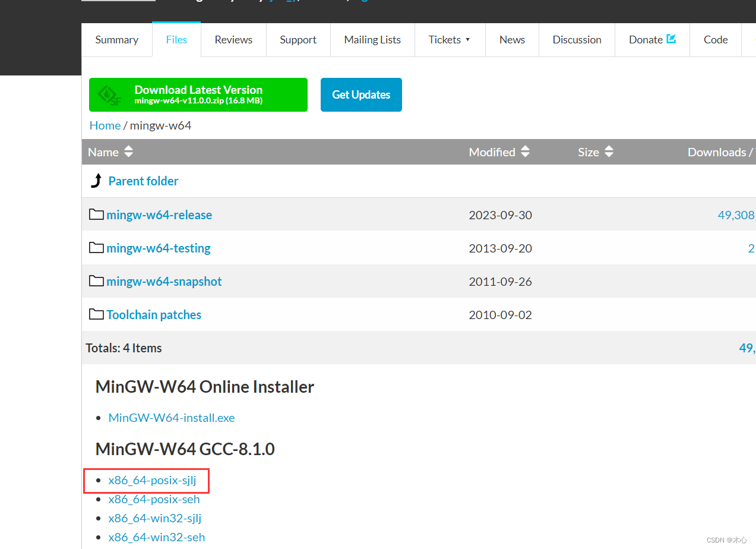Expand the Tickets dropdown menu
This screenshot has height=549, width=756.
(450, 40)
